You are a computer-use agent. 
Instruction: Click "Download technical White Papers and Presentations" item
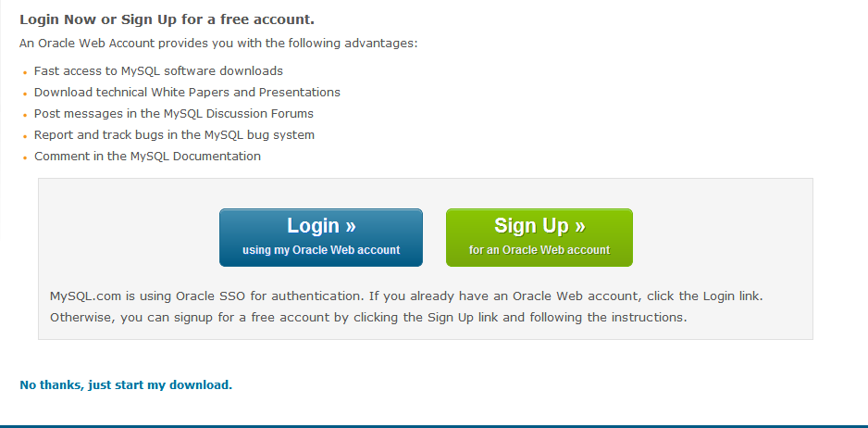(x=187, y=92)
